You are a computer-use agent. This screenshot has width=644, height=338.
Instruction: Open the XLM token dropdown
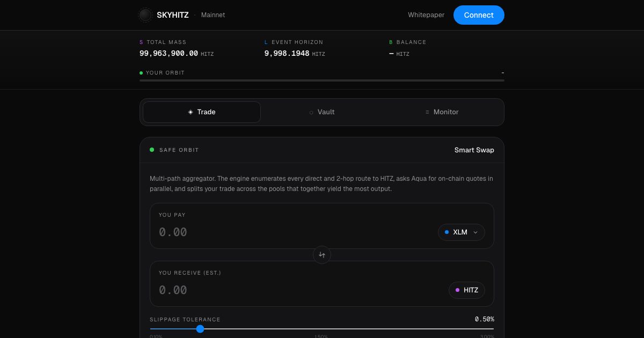tap(462, 232)
